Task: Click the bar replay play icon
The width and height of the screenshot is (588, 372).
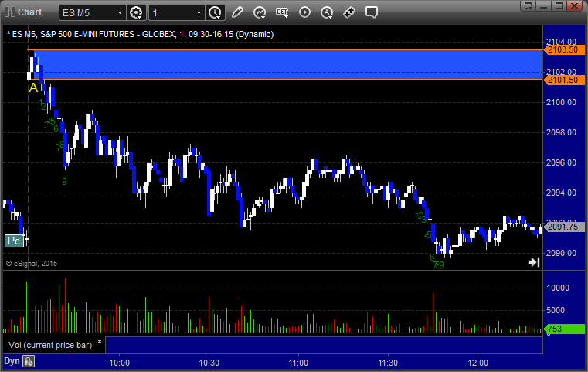Action: tap(304, 12)
